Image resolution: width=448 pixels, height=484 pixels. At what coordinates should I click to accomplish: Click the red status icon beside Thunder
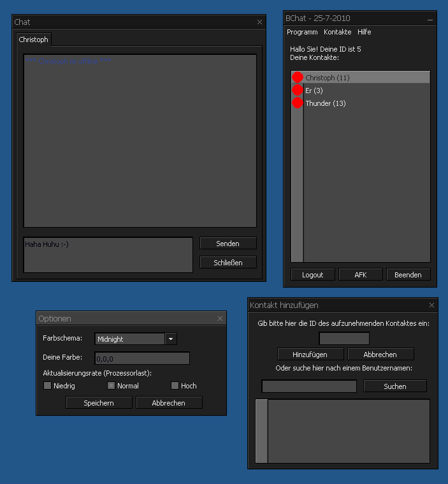tap(297, 103)
